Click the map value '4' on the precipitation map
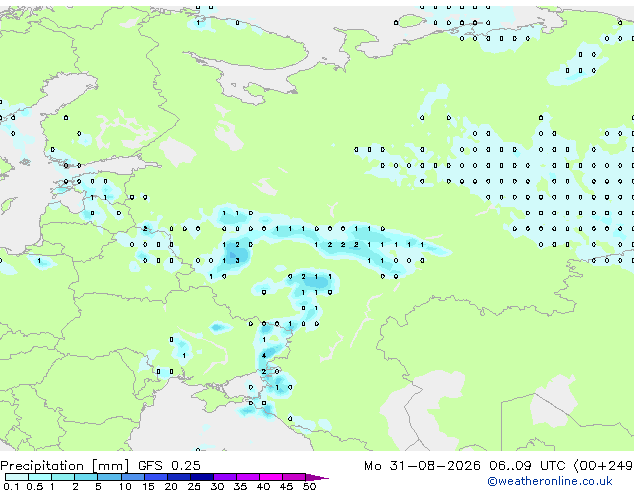The image size is (634, 490). coord(264,355)
